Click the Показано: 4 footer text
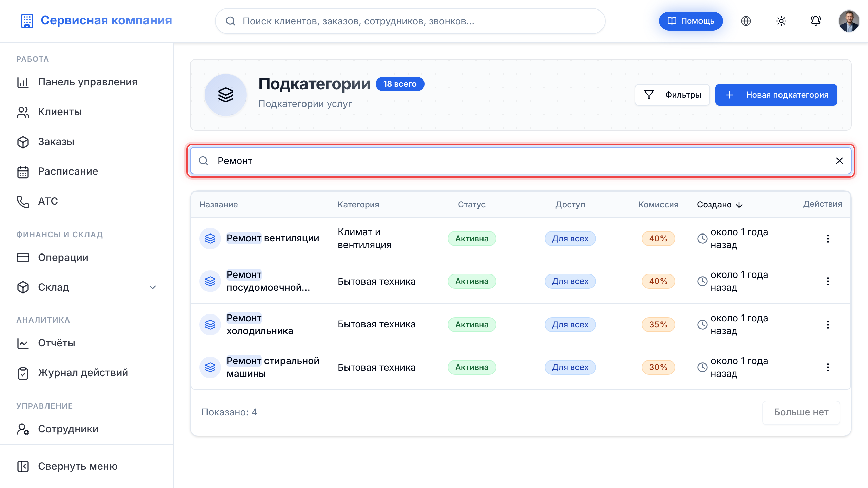 229,412
